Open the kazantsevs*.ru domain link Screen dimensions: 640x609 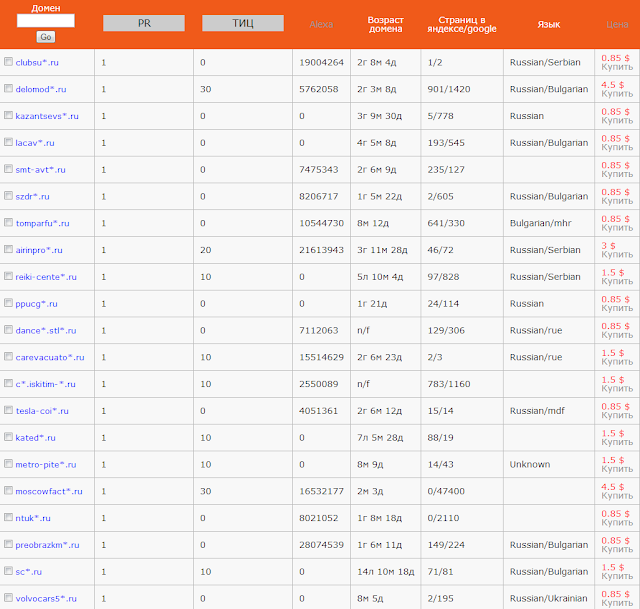pyautogui.click(x=47, y=116)
